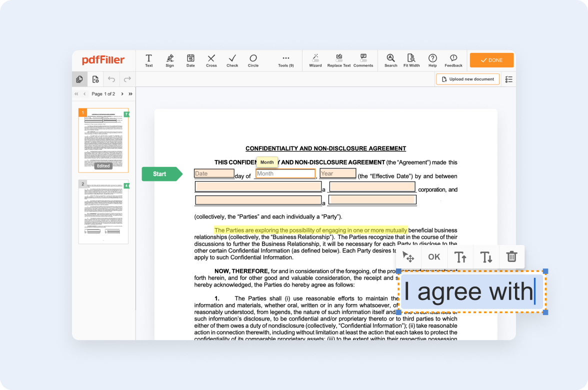Expand the Tools (9) menu
Screen dimensions: 588x390
pos(285,60)
